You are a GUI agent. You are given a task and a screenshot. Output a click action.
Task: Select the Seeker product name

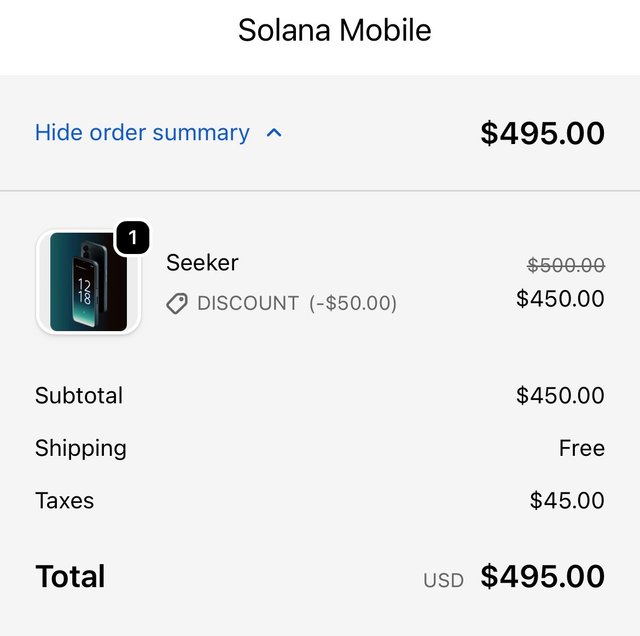(x=202, y=263)
